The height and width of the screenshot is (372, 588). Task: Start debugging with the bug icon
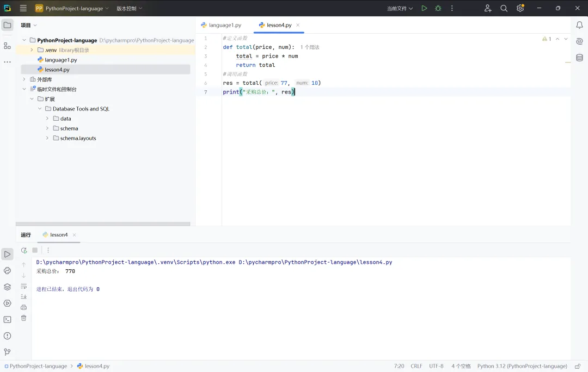point(438,8)
